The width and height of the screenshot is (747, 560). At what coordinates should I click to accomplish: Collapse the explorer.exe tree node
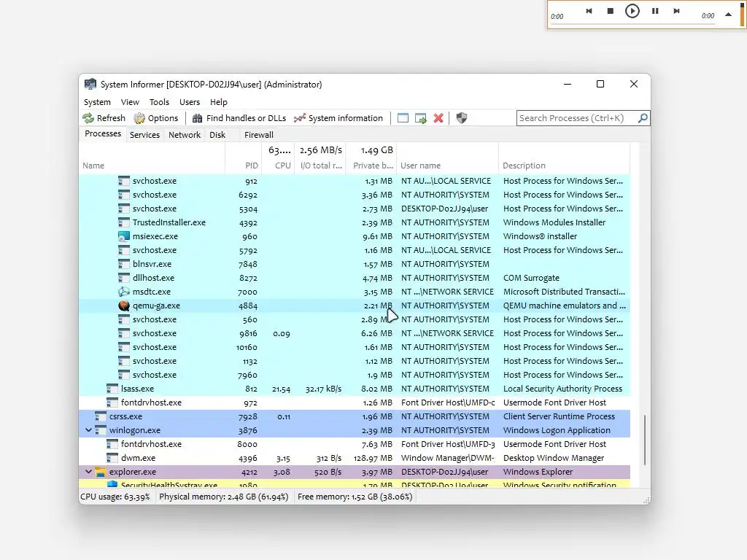pyautogui.click(x=88, y=472)
